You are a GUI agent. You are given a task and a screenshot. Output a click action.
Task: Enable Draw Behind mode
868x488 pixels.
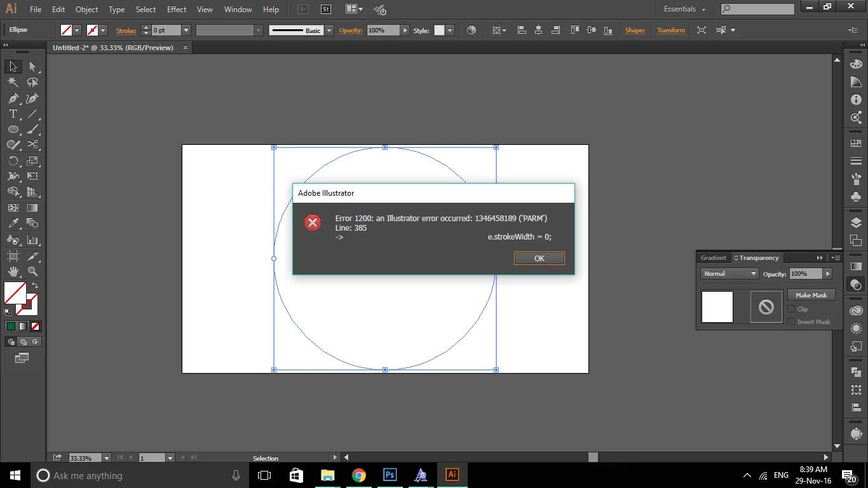coord(23,342)
